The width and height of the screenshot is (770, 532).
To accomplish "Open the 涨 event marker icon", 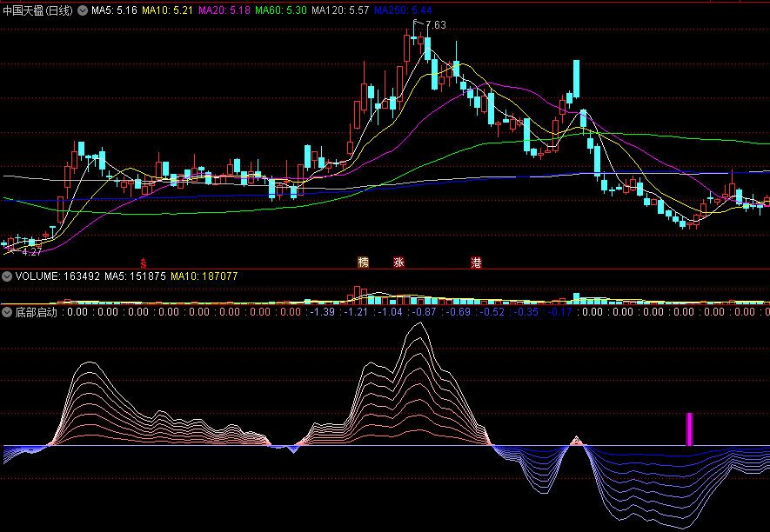I will [x=398, y=263].
